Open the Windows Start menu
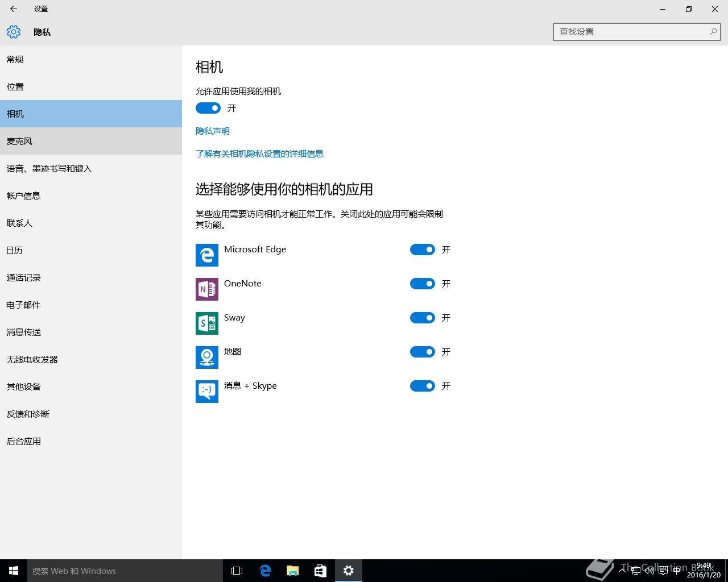The width and height of the screenshot is (728, 582). (x=14, y=571)
